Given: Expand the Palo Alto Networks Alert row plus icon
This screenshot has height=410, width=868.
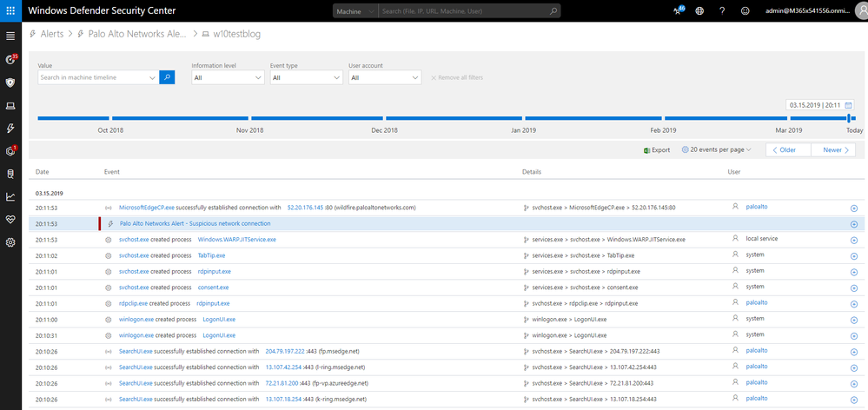Looking at the screenshot, I should [853, 224].
